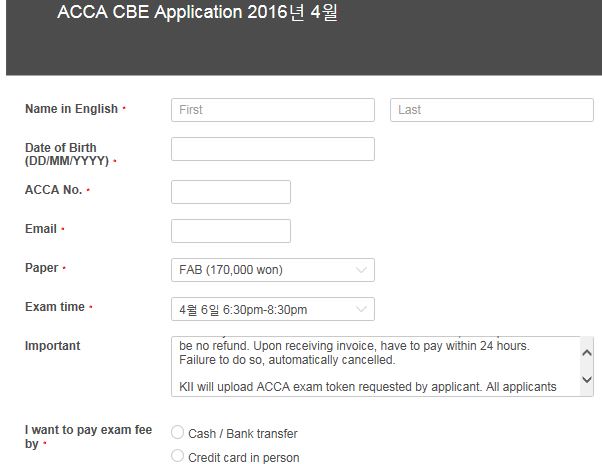The width and height of the screenshot is (602, 464).
Task: Select Credit card in person option
Action: click(x=178, y=457)
